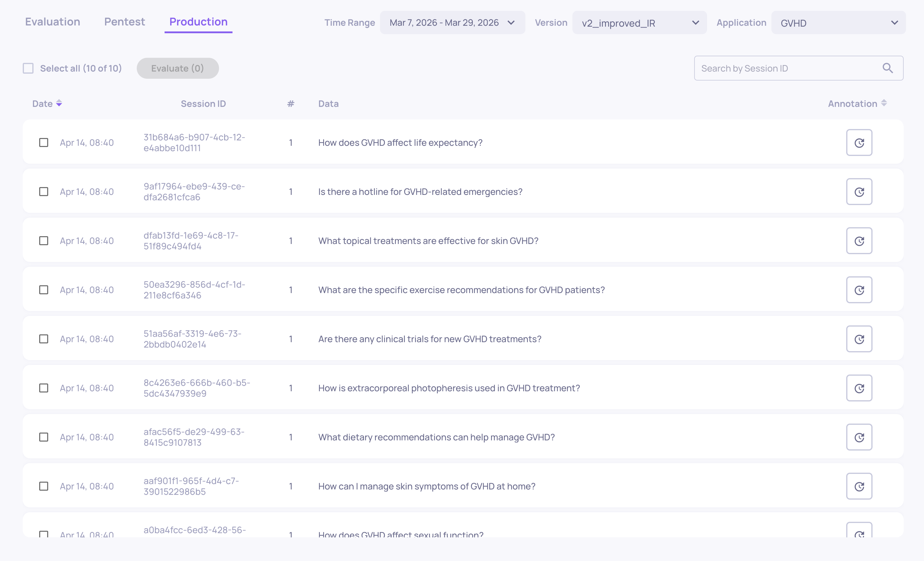Click annotation icon for life expectancy row
This screenshot has width=924, height=561.
859,142
